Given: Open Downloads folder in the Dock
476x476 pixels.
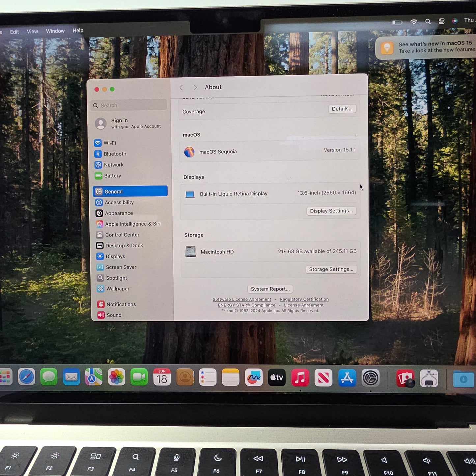Looking at the screenshot, I should (x=463, y=378).
